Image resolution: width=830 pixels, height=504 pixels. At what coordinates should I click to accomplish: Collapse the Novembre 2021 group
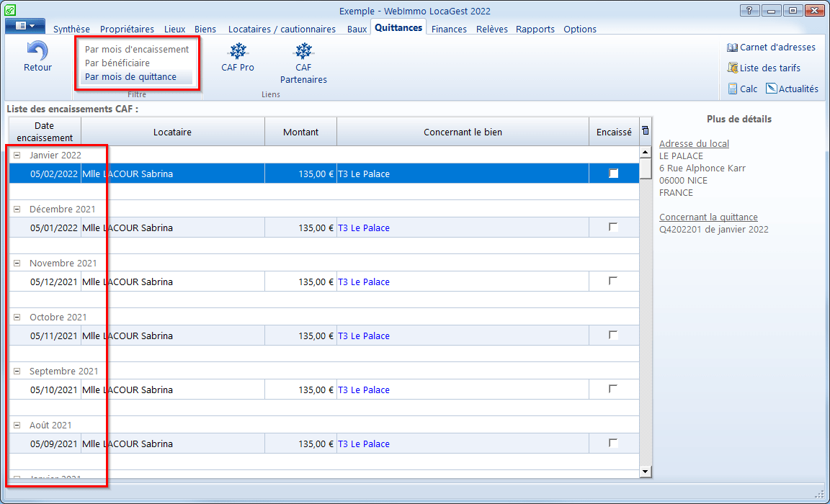pyautogui.click(x=17, y=264)
